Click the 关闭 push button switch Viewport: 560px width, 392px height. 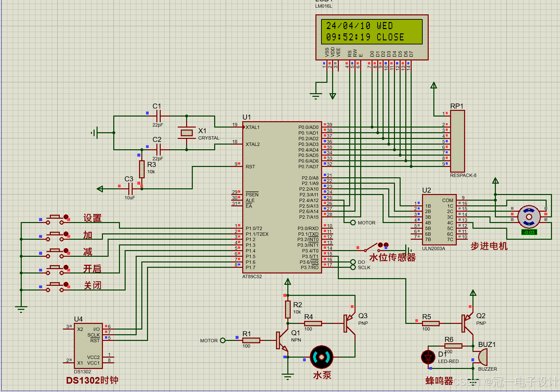(55, 287)
